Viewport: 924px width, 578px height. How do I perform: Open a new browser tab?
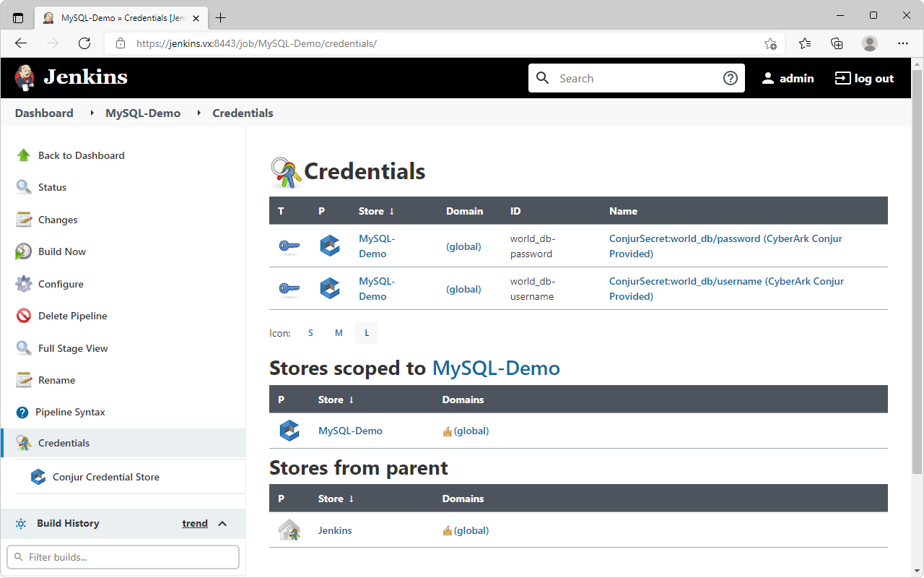click(x=221, y=17)
